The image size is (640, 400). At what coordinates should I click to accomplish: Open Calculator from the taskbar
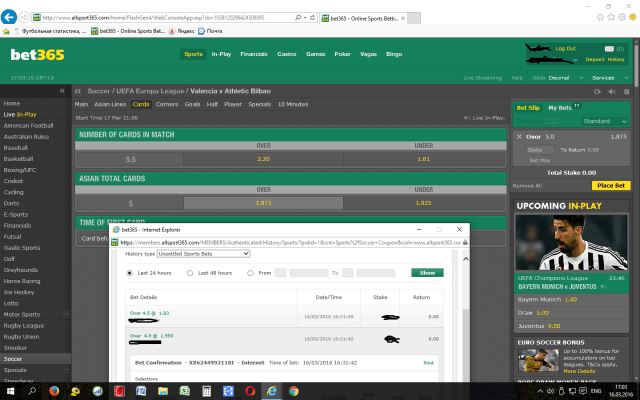click(x=207, y=391)
